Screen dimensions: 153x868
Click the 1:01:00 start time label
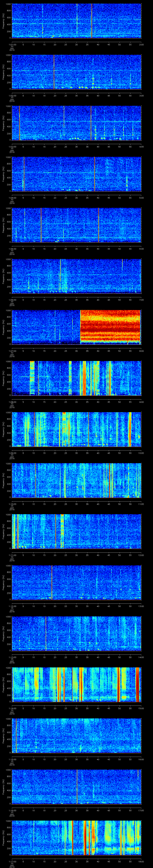(x=12, y=44)
